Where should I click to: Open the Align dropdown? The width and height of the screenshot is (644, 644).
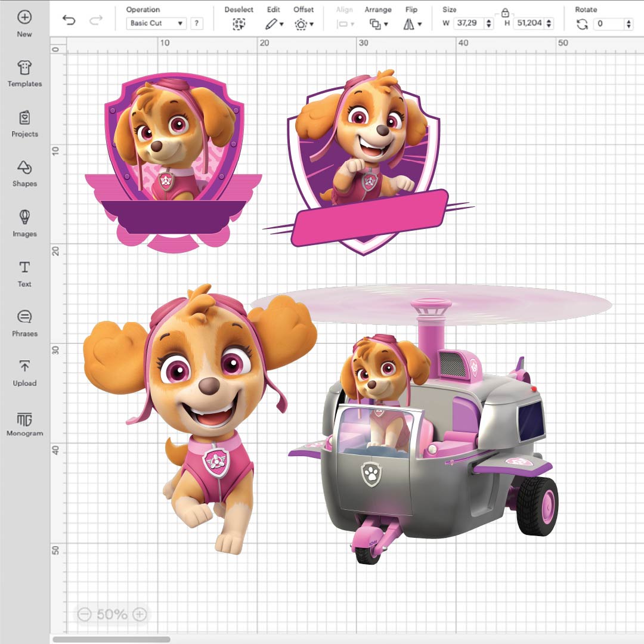point(345,24)
